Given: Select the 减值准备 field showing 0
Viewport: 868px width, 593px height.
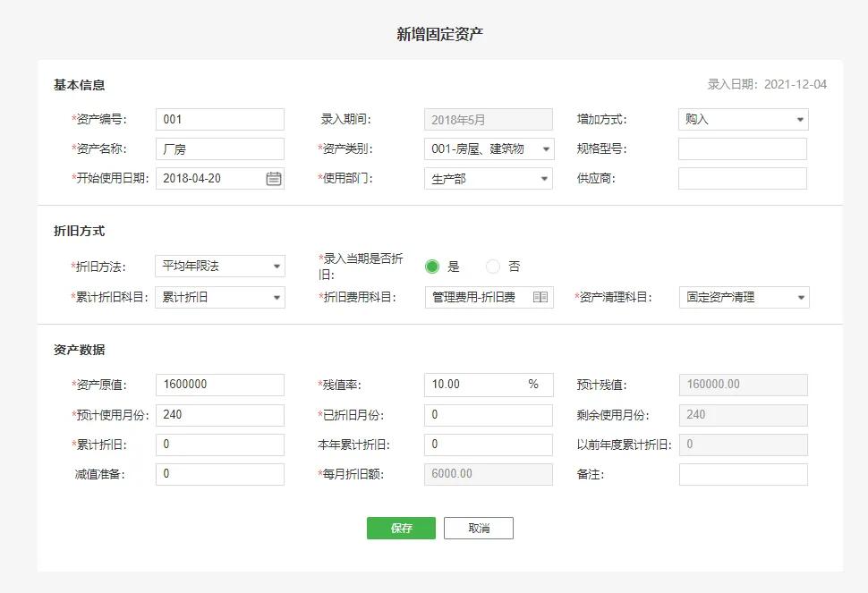Looking at the screenshot, I should 219,474.
